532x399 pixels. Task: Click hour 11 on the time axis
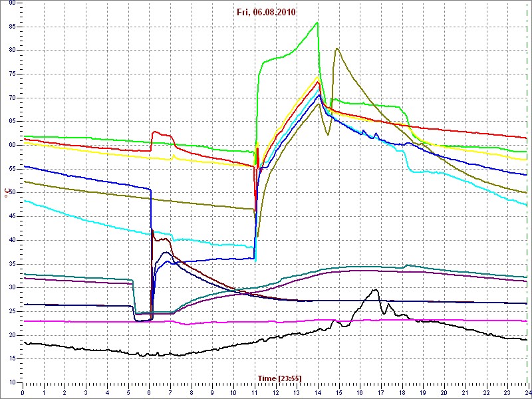coord(255,393)
